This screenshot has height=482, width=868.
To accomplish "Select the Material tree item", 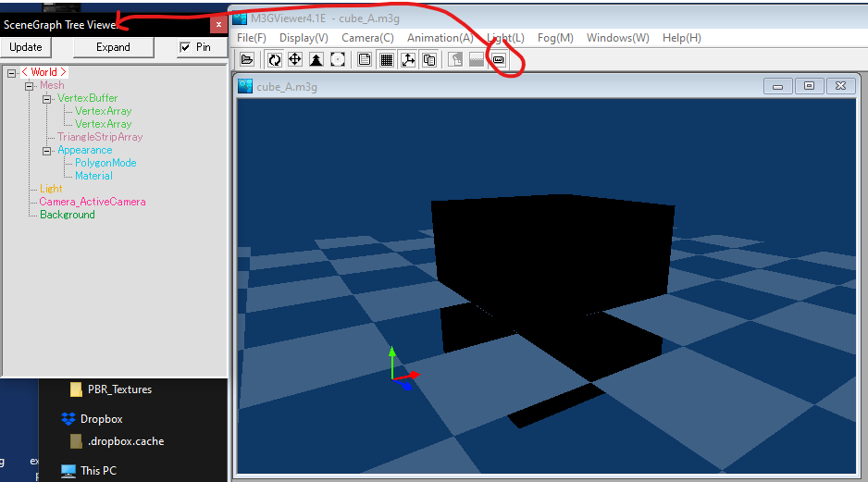I will click(x=93, y=176).
